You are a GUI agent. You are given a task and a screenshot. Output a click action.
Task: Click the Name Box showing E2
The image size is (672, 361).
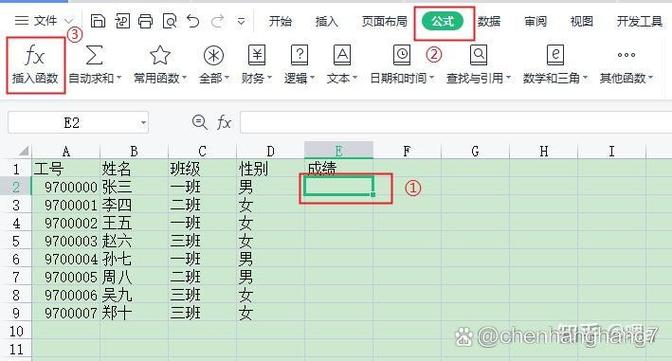78,123
